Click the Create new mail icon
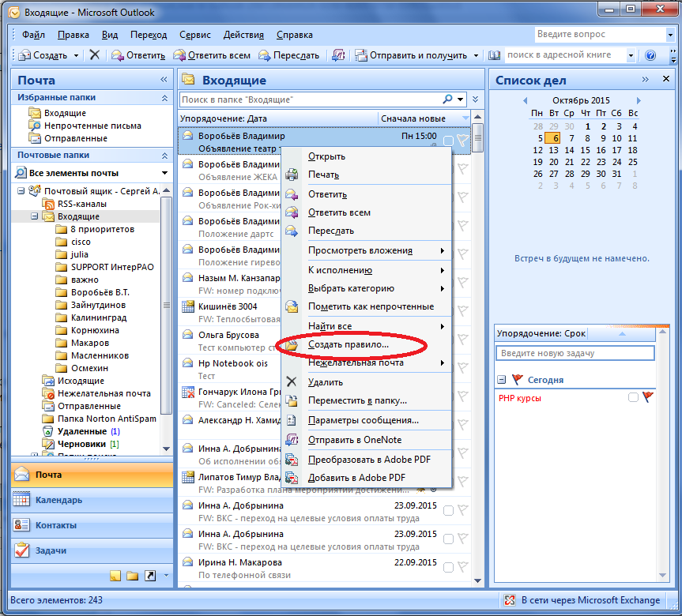 coord(24,55)
